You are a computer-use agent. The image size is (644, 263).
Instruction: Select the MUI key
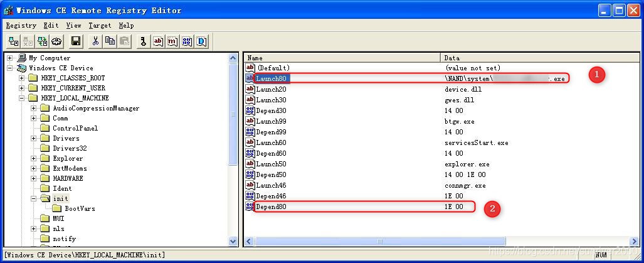[58, 218]
